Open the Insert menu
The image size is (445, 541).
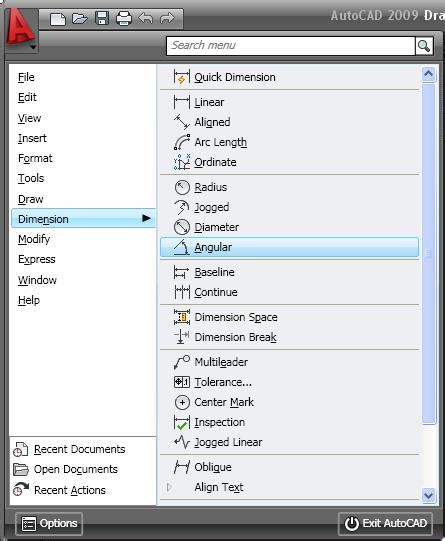32,138
